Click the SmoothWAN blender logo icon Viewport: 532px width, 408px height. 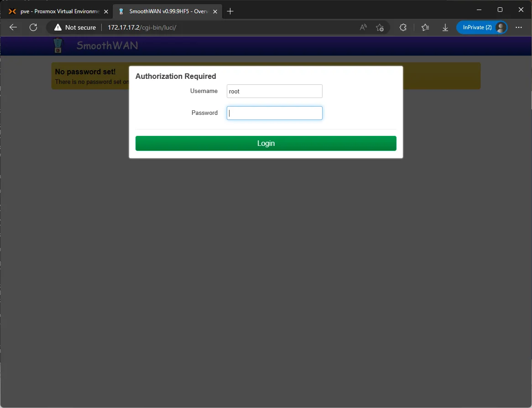point(58,46)
